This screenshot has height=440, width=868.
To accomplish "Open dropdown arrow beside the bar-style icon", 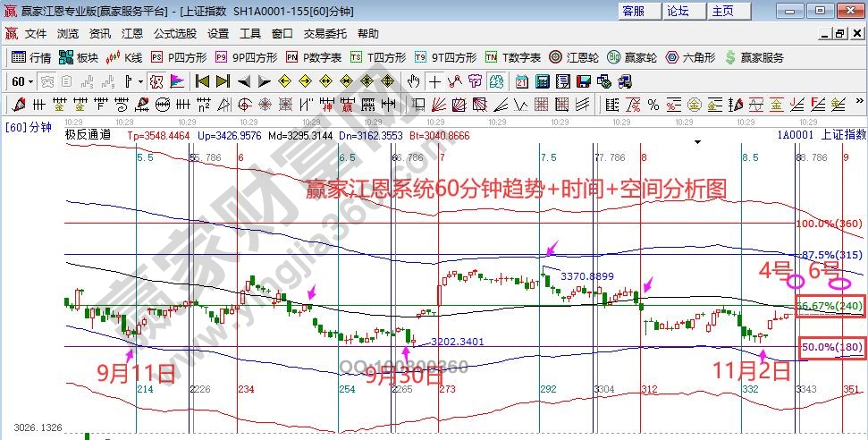I will (140, 81).
